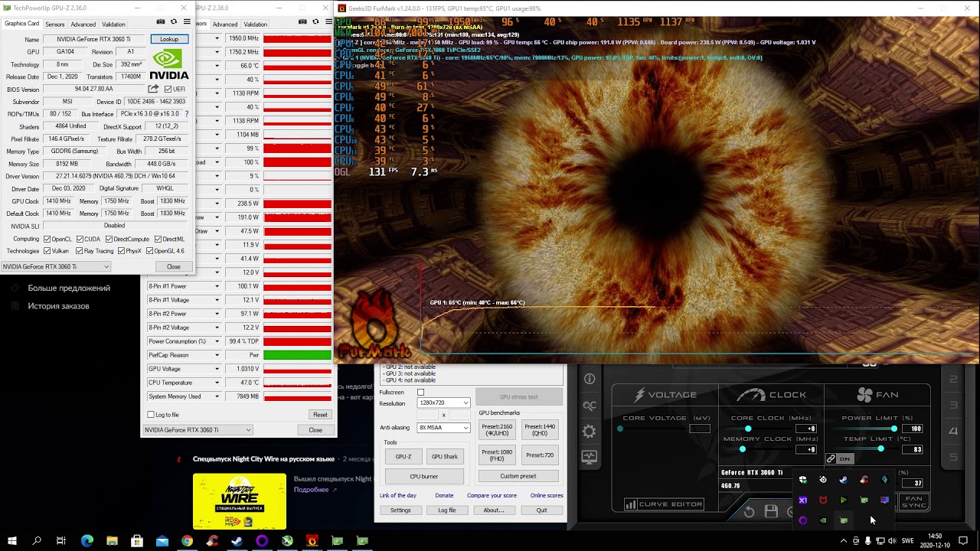Viewport: 980px width, 551px height.
Task: Expand PerfCap Reason sensor dropdown
Action: (217, 355)
